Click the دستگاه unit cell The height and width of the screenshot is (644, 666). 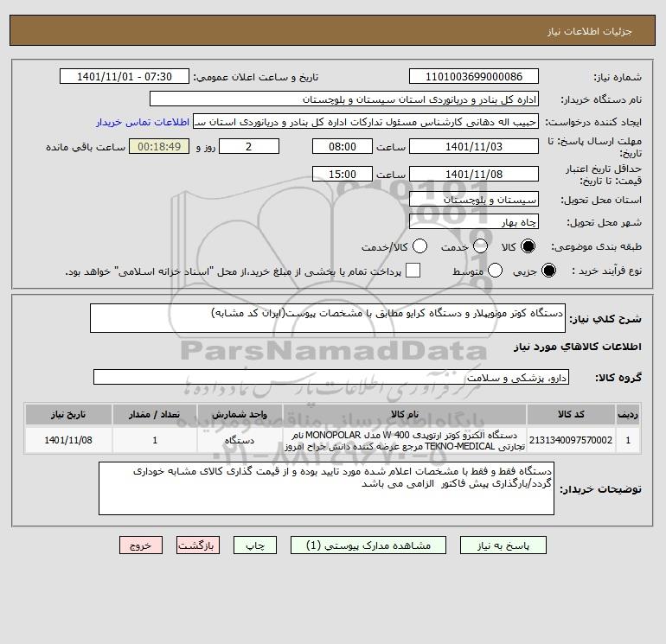[x=240, y=440]
